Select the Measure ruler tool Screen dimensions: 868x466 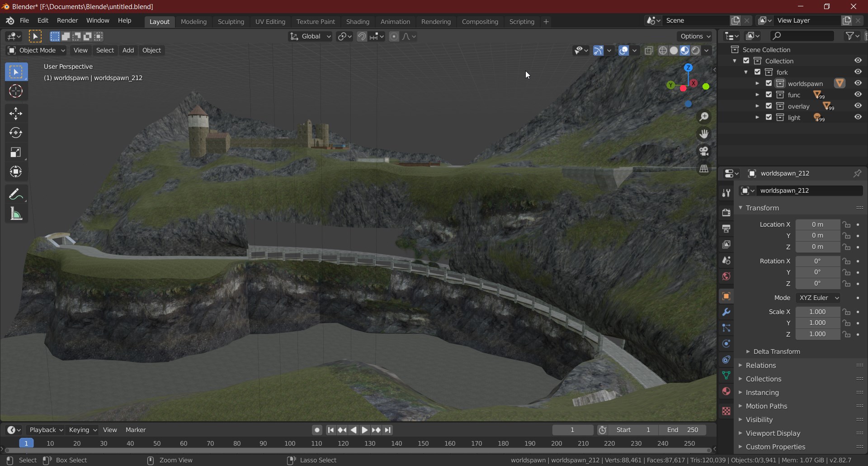tap(16, 214)
